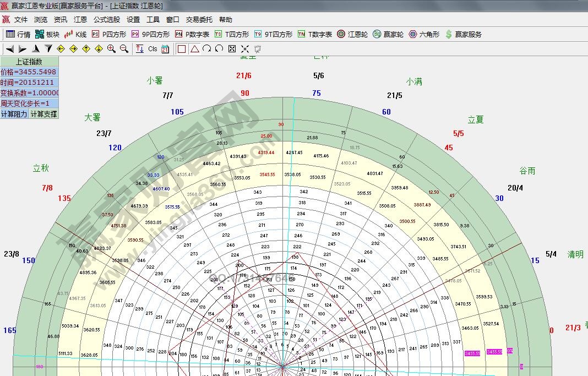This screenshot has height=376, width=588.
Task: Select the red square drawing tool
Action: coord(182,49)
